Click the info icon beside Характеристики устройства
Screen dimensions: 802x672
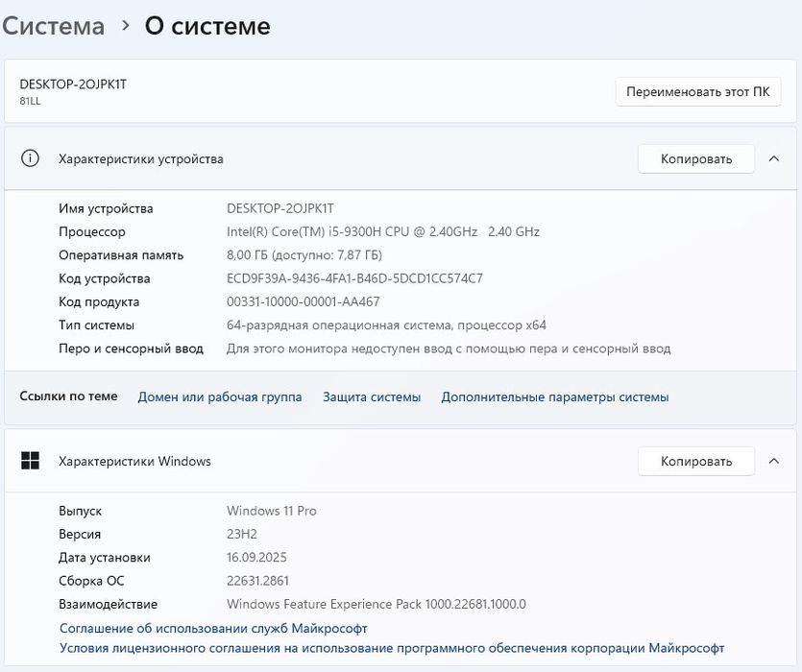pyautogui.click(x=30, y=158)
